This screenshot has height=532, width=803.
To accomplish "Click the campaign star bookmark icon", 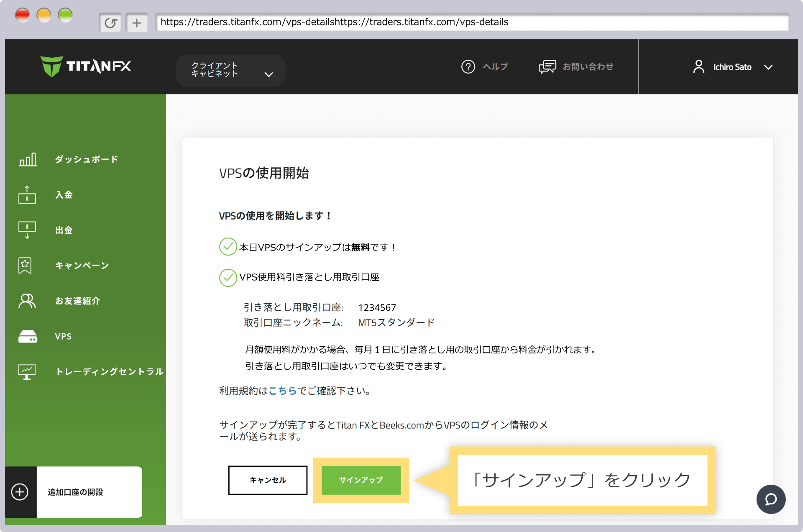I will pos(25,266).
